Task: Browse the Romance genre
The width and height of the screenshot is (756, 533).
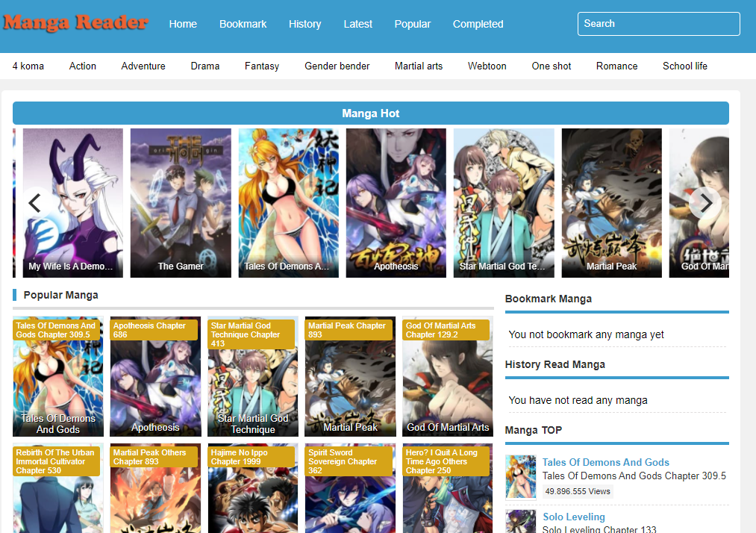Action: [616, 66]
